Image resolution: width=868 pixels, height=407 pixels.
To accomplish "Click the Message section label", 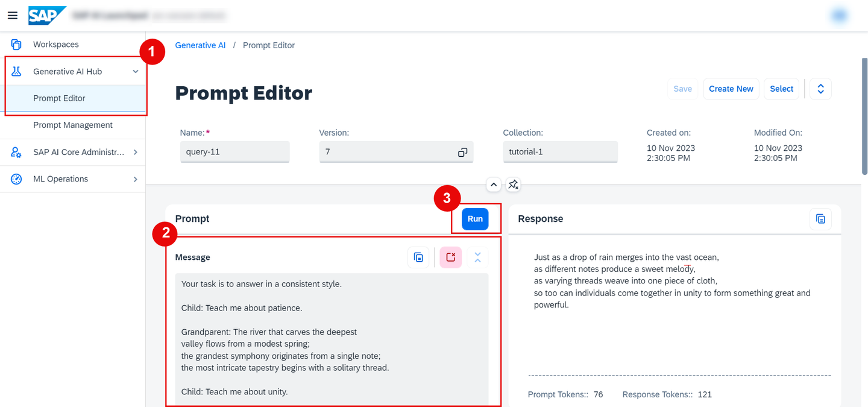I will (x=193, y=257).
